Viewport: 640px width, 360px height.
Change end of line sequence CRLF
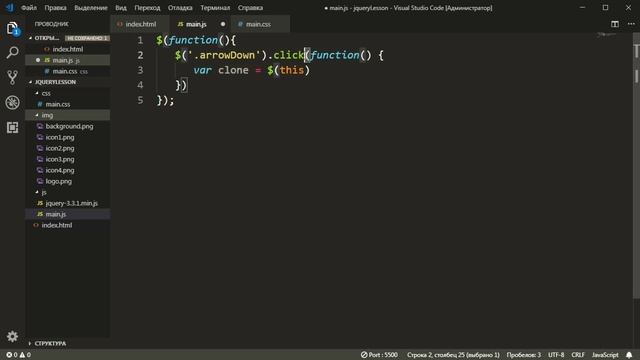[x=578, y=355]
